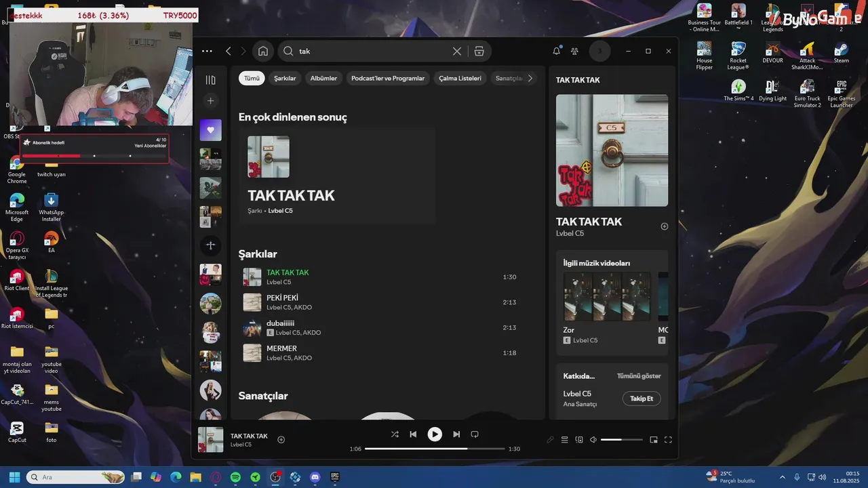Add the playing track to Liked Songs
Viewport: 868px width, 488px height.
click(x=281, y=440)
